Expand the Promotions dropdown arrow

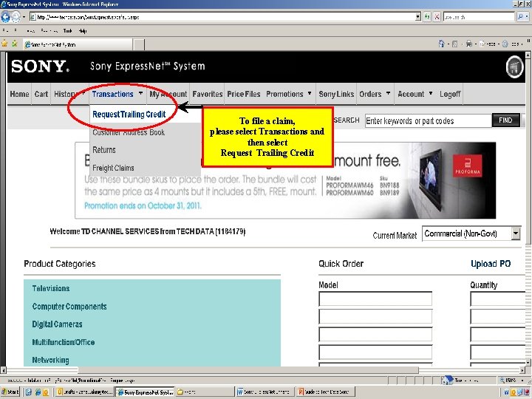310,93
